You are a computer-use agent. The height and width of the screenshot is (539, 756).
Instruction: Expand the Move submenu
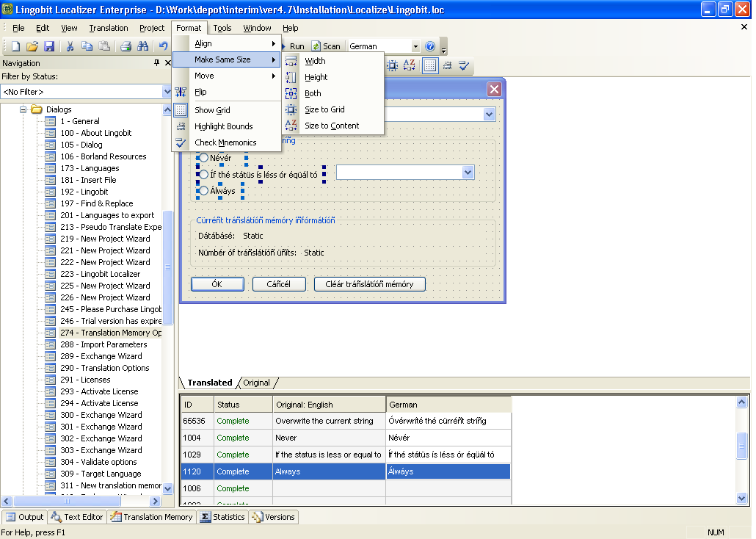[227, 76]
